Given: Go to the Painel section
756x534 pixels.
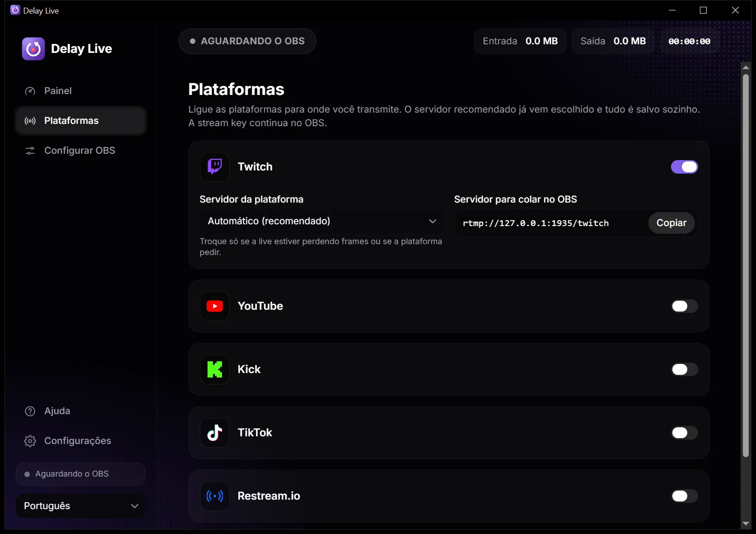Looking at the screenshot, I should tap(80, 91).
